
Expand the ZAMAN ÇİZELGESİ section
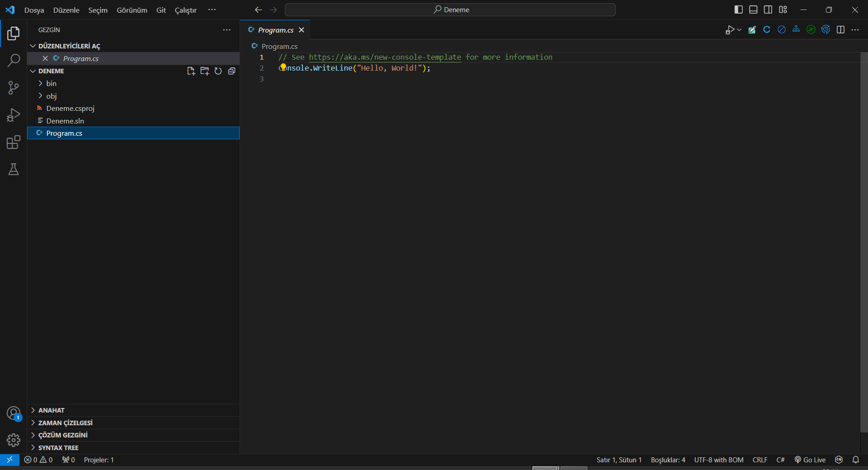tap(65, 423)
